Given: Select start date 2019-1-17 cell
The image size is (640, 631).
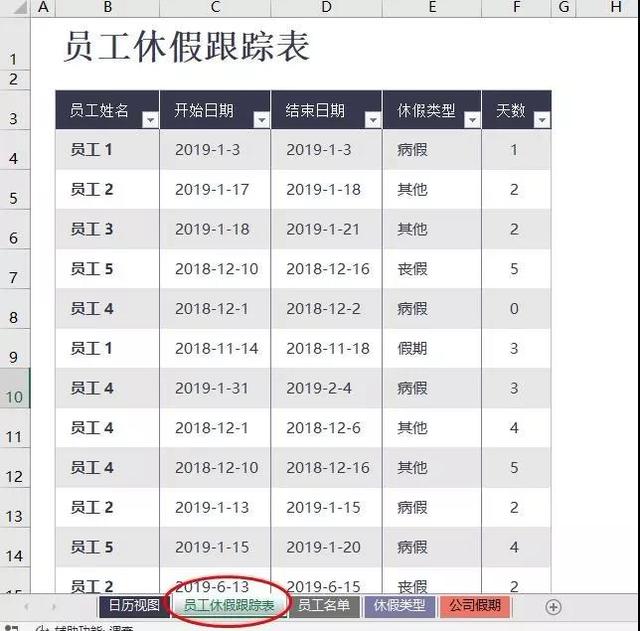Looking at the screenshot, I should pos(215,190).
